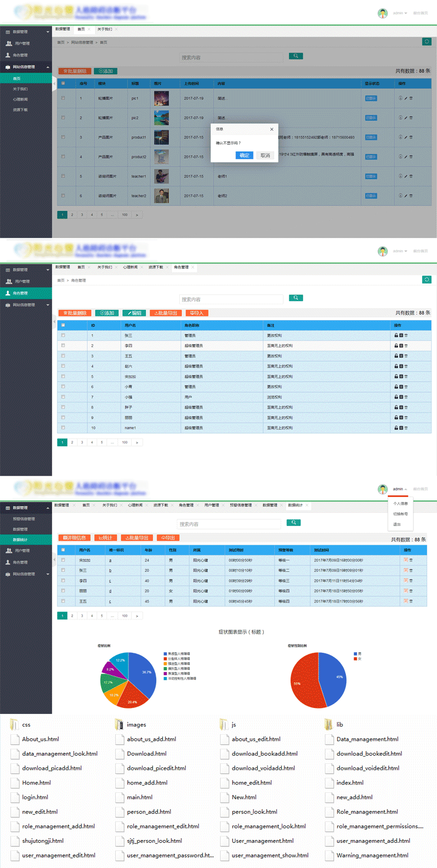Viewport: 437px width, 868px height.
Task: Click 取消 in the confirmation dialog
Action: 265,155
